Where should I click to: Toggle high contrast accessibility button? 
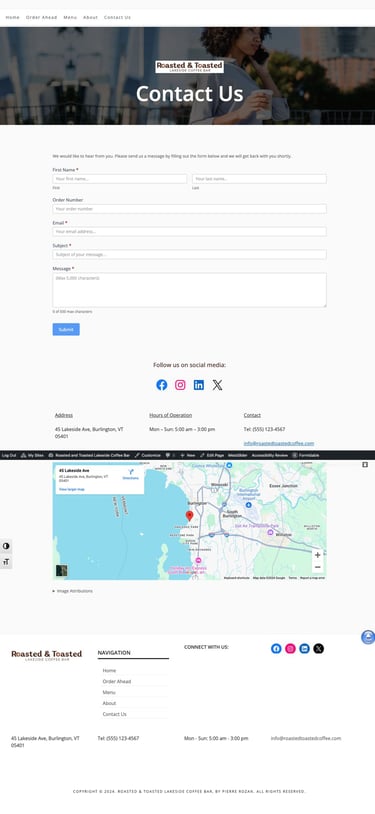click(6, 546)
